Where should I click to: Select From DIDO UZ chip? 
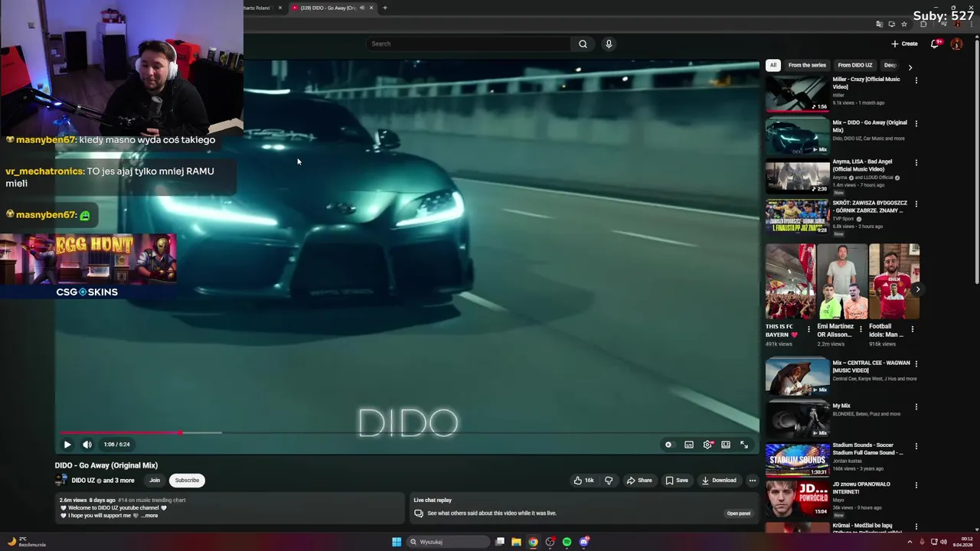(x=855, y=65)
